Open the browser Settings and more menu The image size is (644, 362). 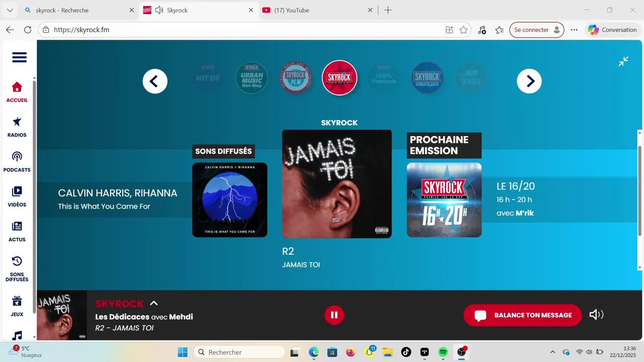574,30
